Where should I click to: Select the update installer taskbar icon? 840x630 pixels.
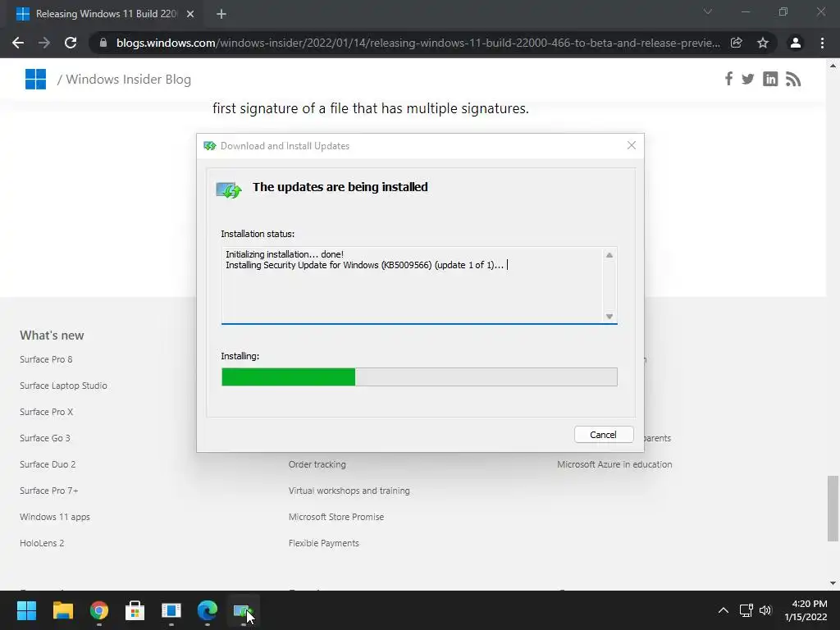[x=244, y=610]
